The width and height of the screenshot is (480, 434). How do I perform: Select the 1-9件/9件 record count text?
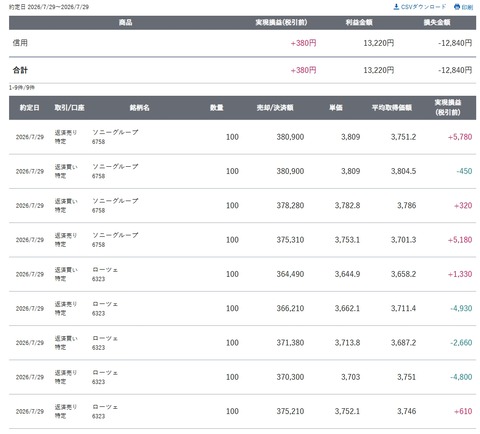pyautogui.click(x=22, y=87)
